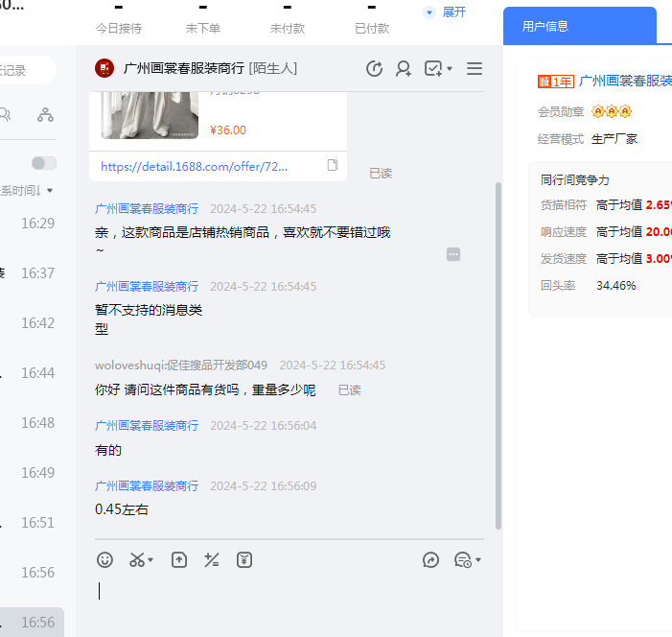Screen dimensions: 672x637
Task: Click the message input text box
Action: click(x=288, y=595)
